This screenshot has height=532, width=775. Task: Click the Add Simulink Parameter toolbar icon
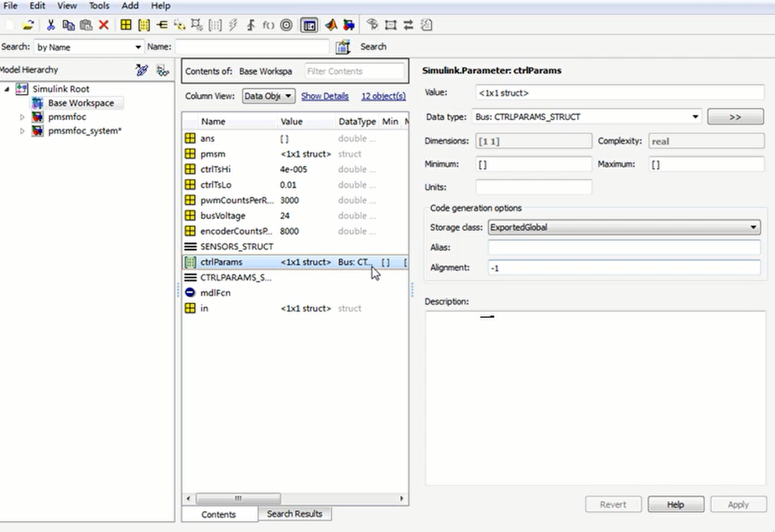tap(144, 25)
